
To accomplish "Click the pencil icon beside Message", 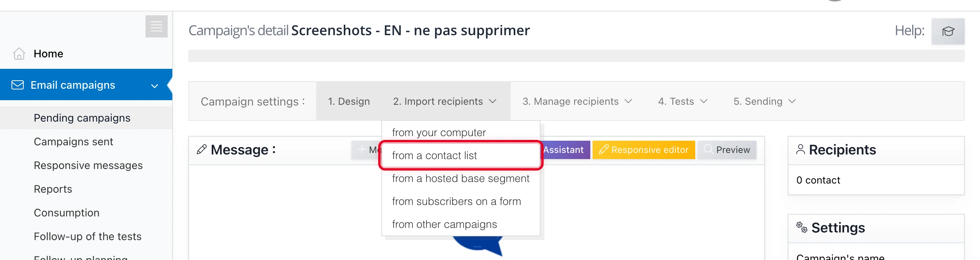I will point(202,149).
